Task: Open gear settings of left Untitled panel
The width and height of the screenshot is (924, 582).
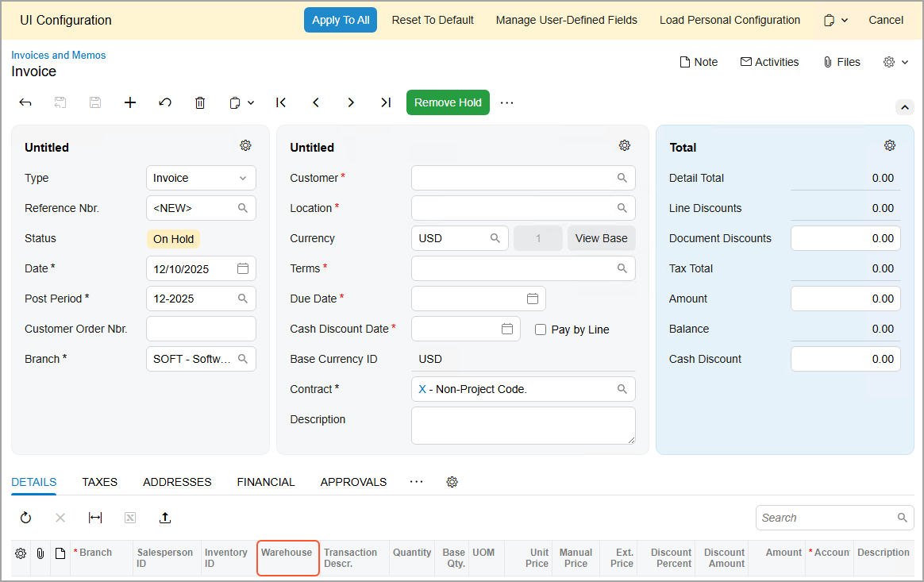Action: (x=246, y=145)
